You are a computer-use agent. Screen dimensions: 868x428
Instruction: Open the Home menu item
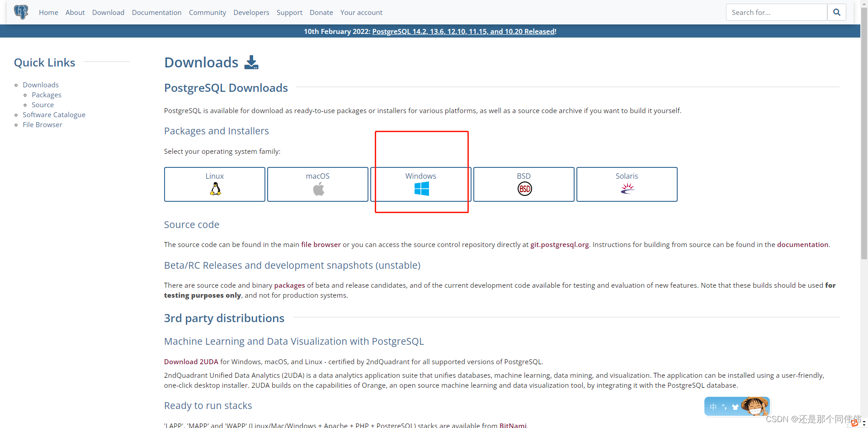[48, 12]
